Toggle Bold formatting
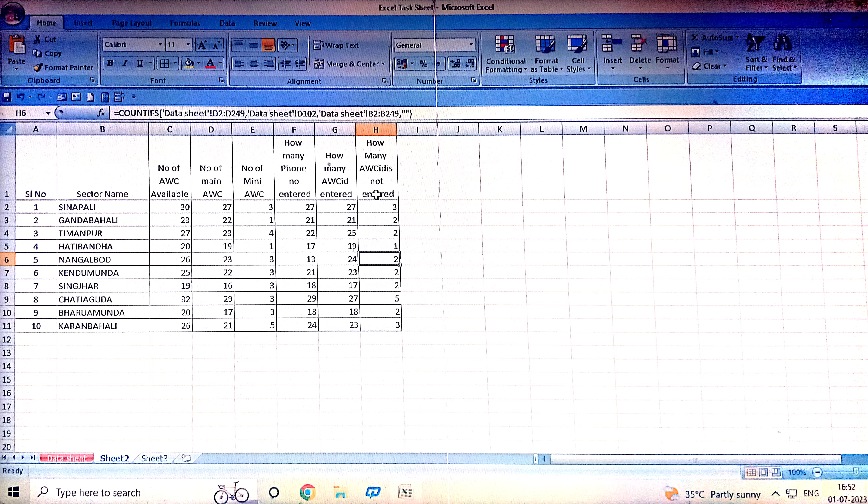 click(110, 63)
